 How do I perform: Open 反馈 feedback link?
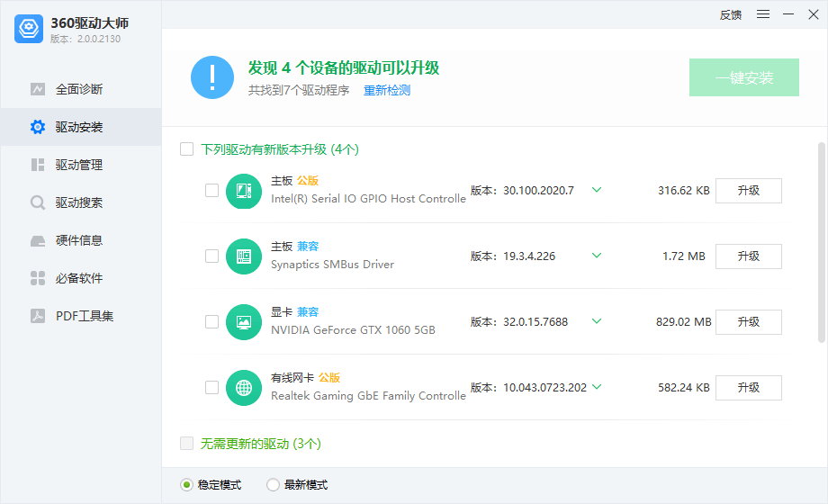click(x=731, y=14)
